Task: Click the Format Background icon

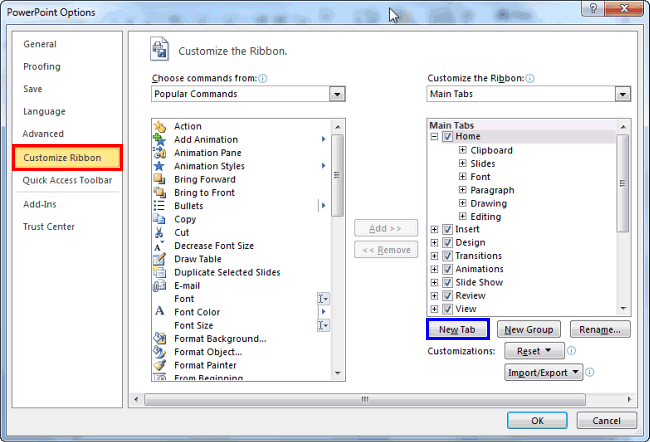Action: coord(160,339)
